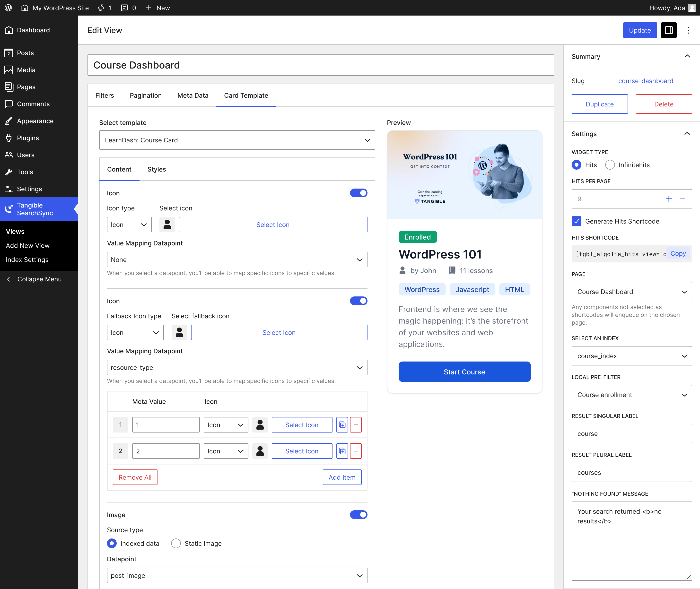The width and height of the screenshot is (700, 589).
Task: Expand the resource_type datapoint dropdown
Action: click(x=237, y=368)
